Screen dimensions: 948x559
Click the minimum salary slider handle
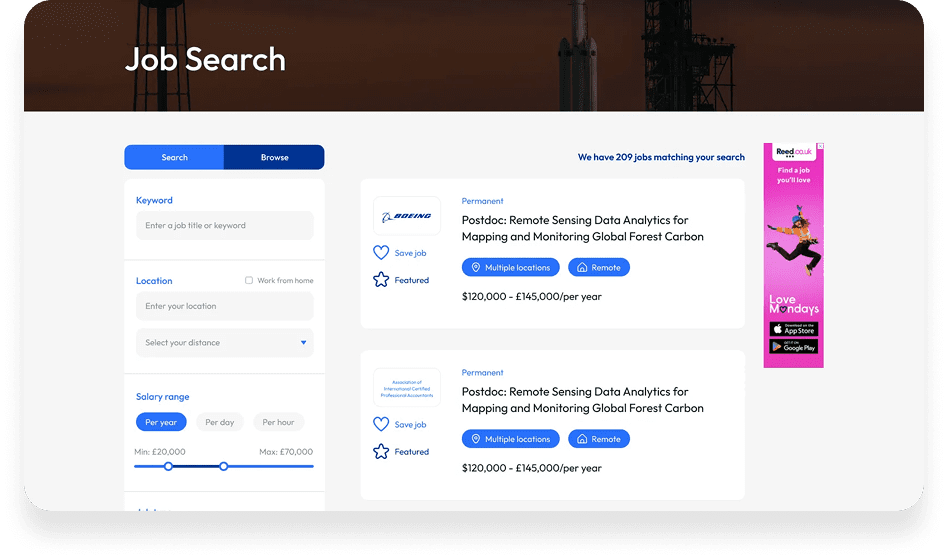(168, 466)
